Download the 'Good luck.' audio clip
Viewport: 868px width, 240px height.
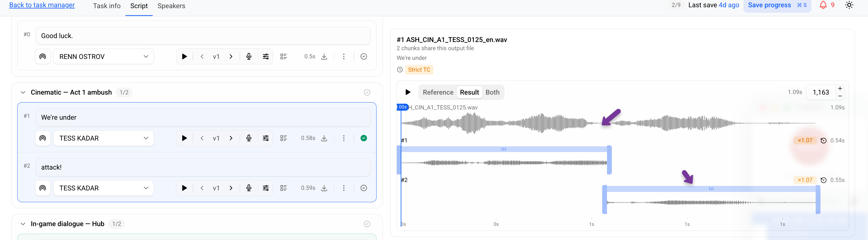pyautogui.click(x=324, y=57)
